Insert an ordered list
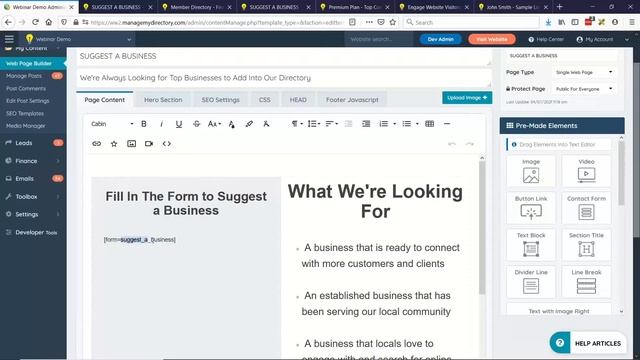The width and height of the screenshot is (640, 360). tap(384, 124)
